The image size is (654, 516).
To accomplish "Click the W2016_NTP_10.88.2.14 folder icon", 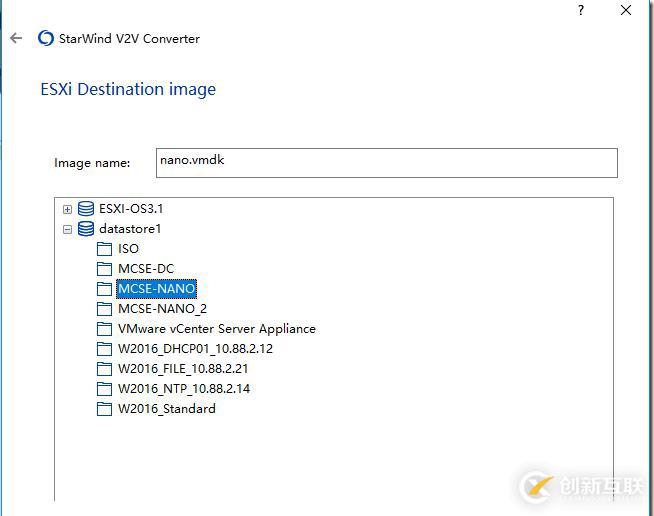I will click(x=104, y=389).
